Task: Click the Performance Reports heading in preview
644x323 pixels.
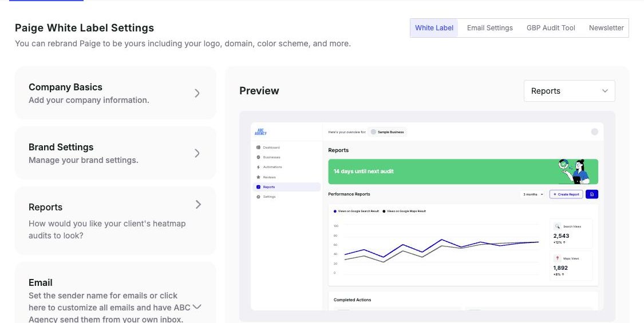Action: (x=349, y=194)
